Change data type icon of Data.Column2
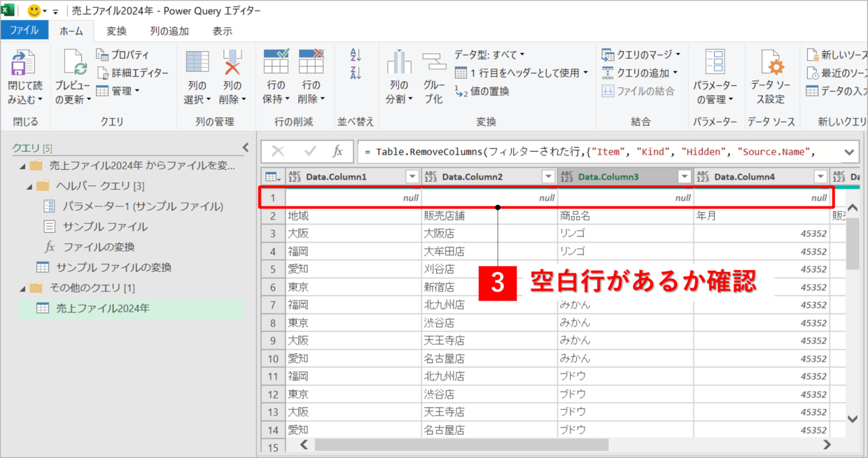The width and height of the screenshot is (868, 458). 430,178
